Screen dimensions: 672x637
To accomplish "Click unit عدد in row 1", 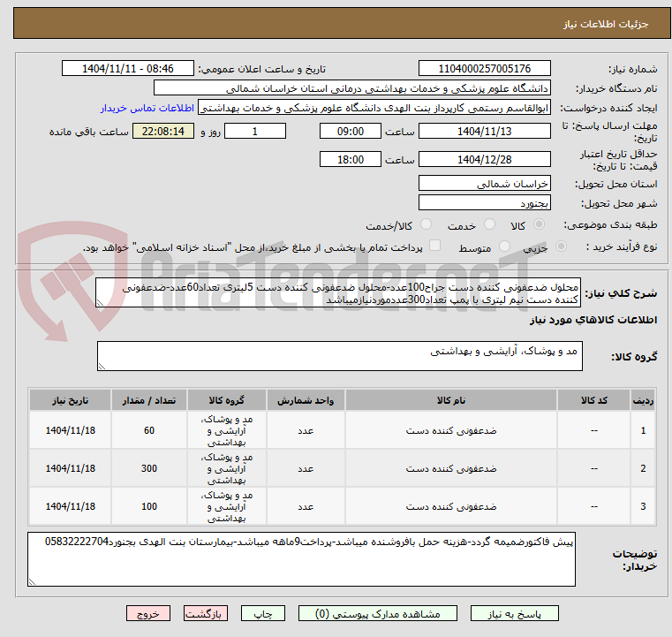I will (306, 430).
